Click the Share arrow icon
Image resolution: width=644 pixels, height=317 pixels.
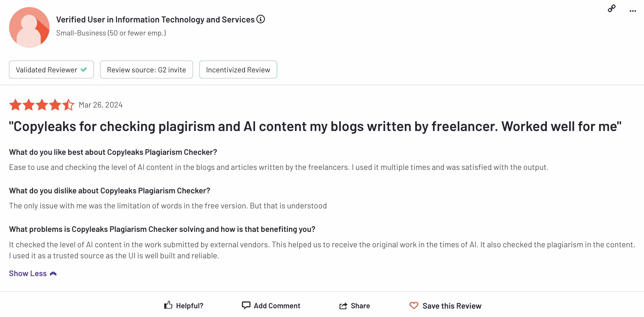pos(343,306)
